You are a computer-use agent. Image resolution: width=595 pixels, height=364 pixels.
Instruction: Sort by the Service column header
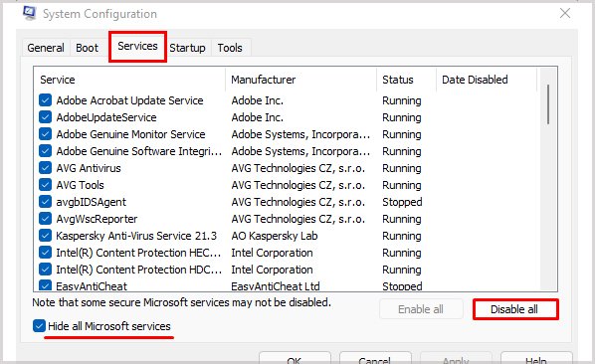coord(129,80)
